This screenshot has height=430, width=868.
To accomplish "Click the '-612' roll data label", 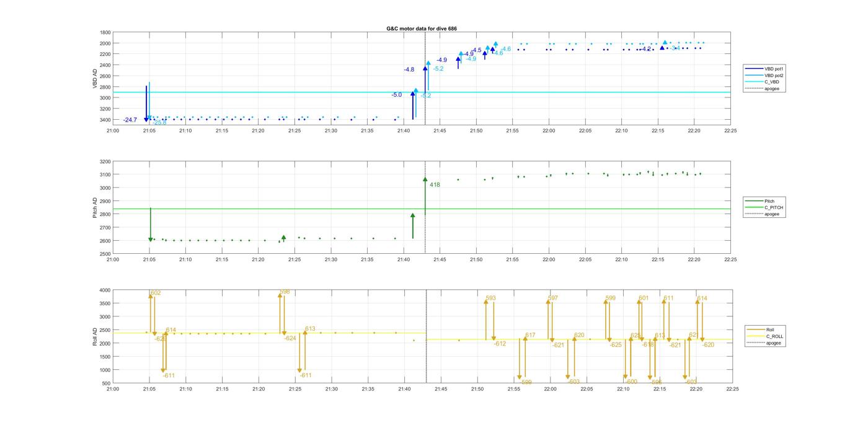I will (500, 344).
